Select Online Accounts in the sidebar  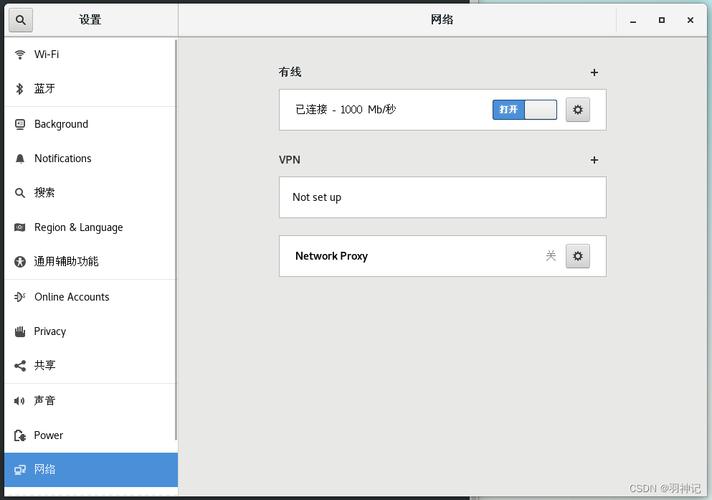tap(90, 297)
